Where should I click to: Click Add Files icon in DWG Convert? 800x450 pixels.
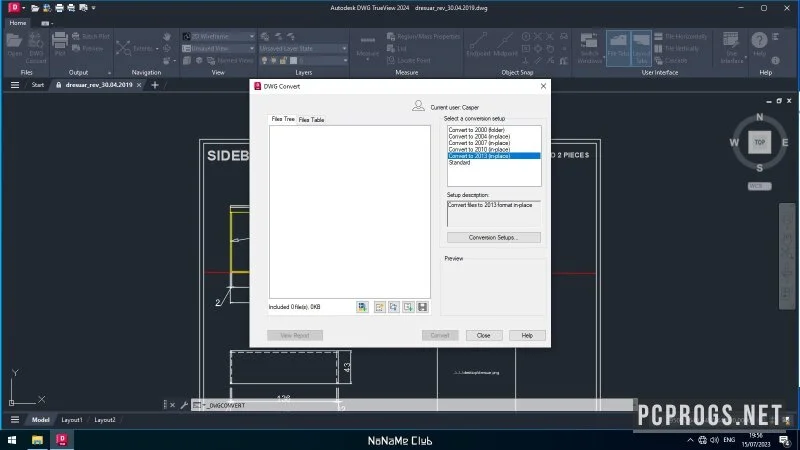362,307
